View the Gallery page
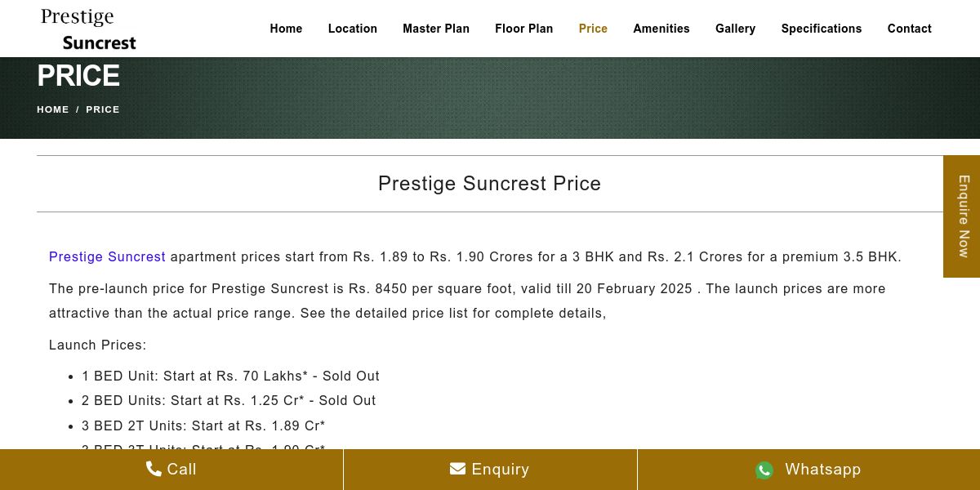 coord(735,29)
